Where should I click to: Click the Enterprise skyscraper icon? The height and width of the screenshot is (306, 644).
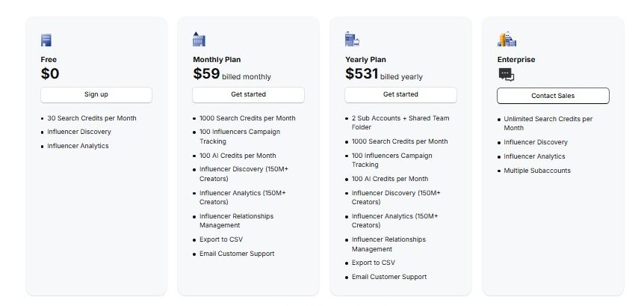(x=507, y=40)
